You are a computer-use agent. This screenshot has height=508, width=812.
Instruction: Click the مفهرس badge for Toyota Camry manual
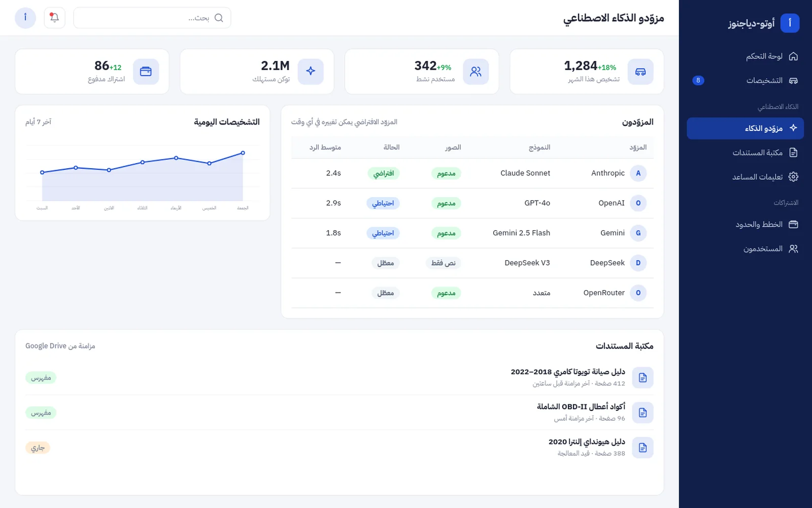(x=41, y=378)
